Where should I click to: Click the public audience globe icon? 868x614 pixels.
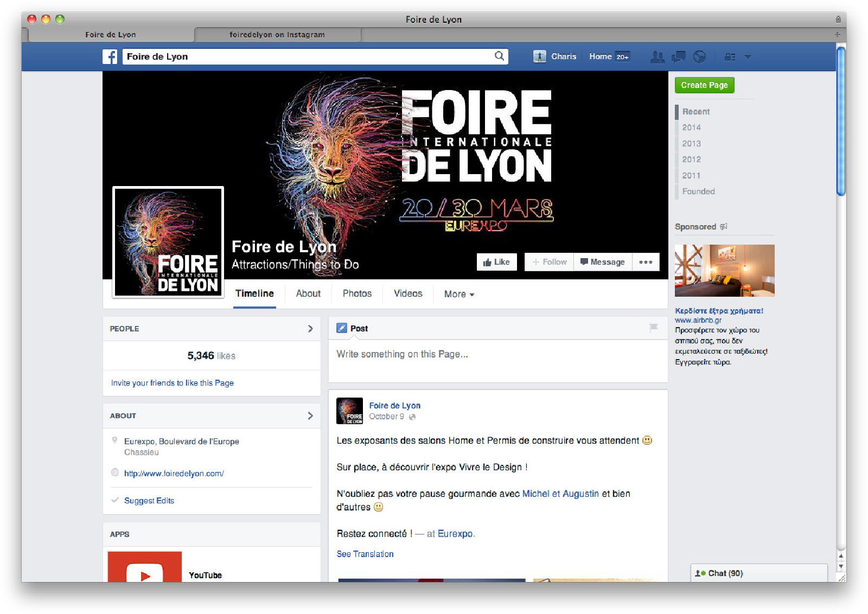point(412,417)
